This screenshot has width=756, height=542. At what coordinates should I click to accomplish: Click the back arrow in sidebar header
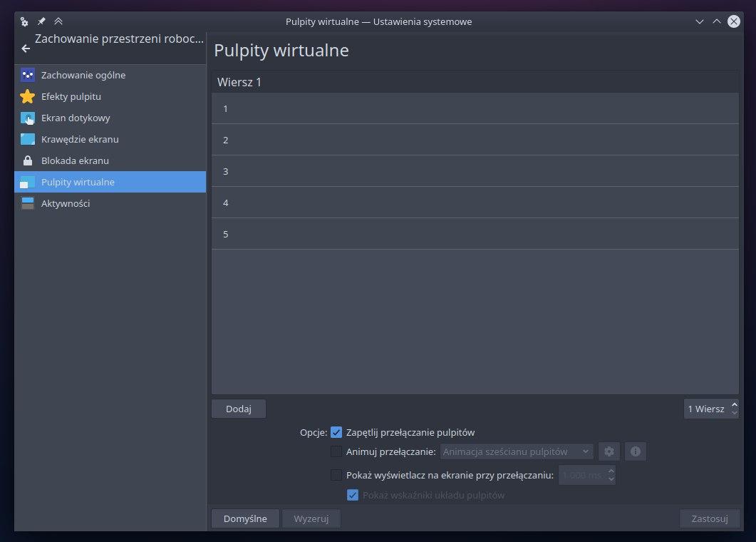(x=26, y=48)
